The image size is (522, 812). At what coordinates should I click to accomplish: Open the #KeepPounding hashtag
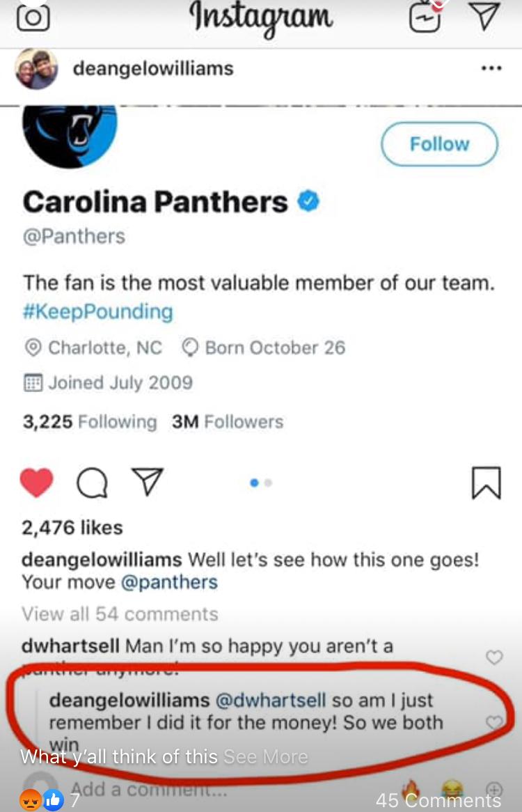[97, 312]
